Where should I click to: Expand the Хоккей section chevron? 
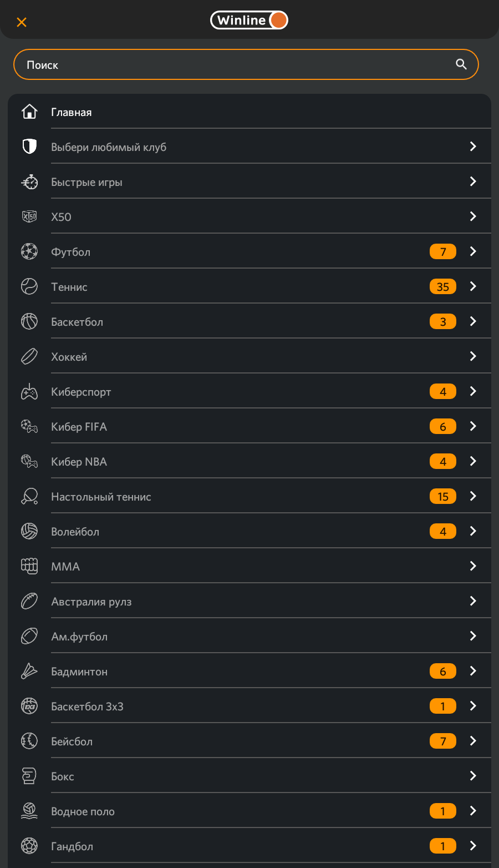[473, 356]
